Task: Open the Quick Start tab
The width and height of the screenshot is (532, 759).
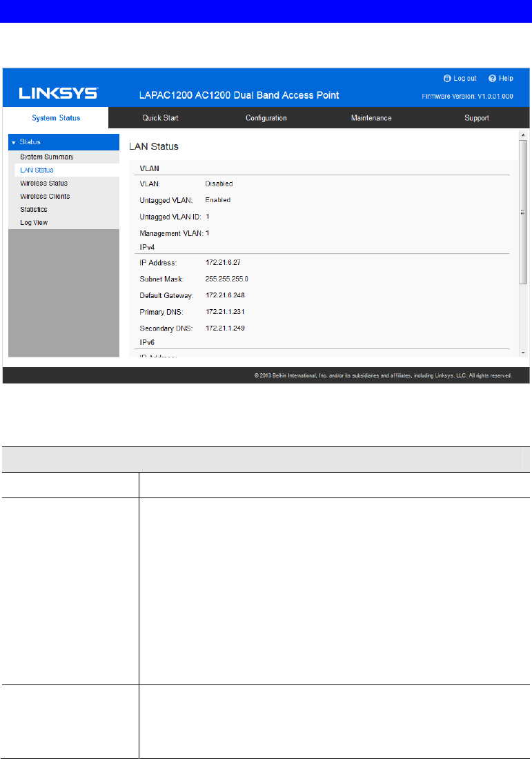Action: coord(160,117)
